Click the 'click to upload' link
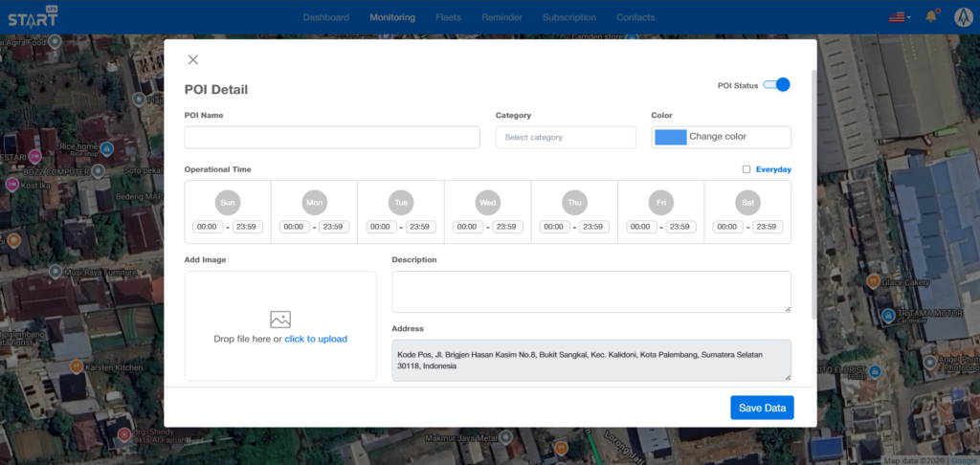Image resolution: width=980 pixels, height=465 pixels. click(x=315, y=339)
